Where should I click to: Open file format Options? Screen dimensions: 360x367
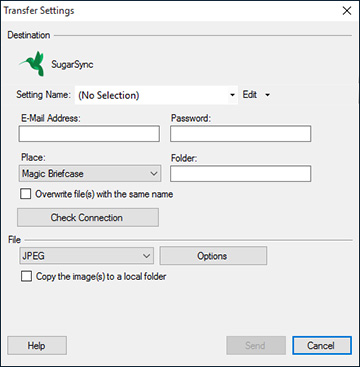[x=213, y=256]
